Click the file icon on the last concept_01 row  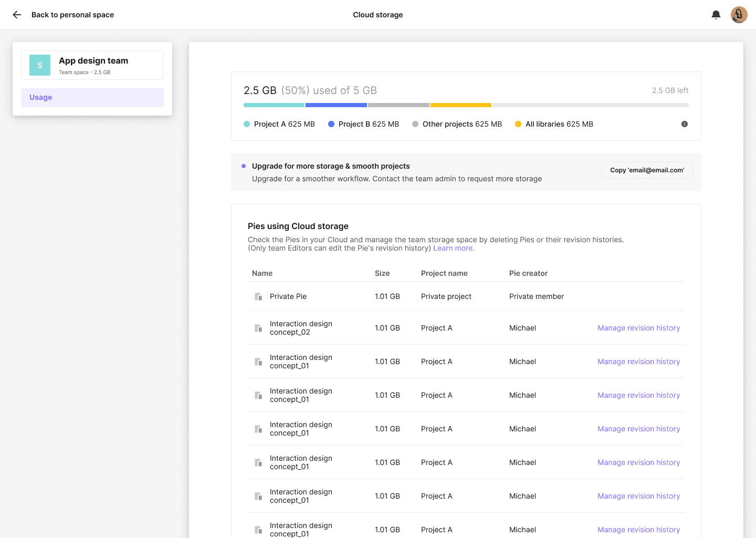(258, 529)
